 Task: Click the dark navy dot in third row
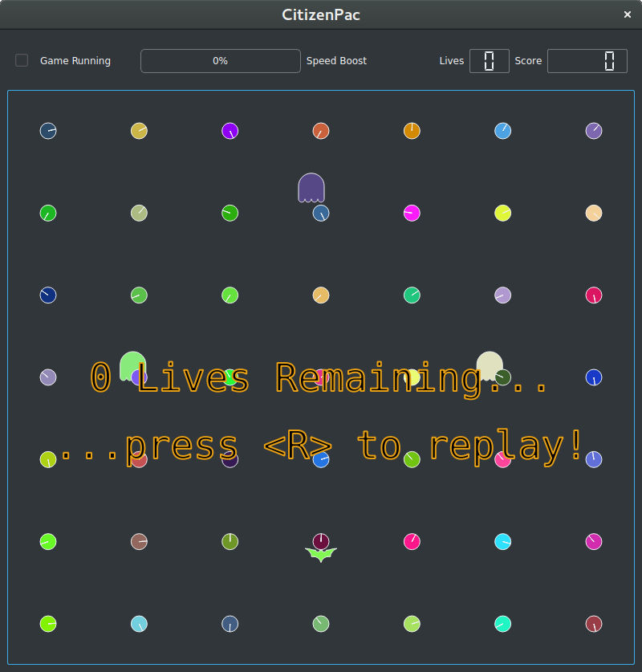[48, 295]
